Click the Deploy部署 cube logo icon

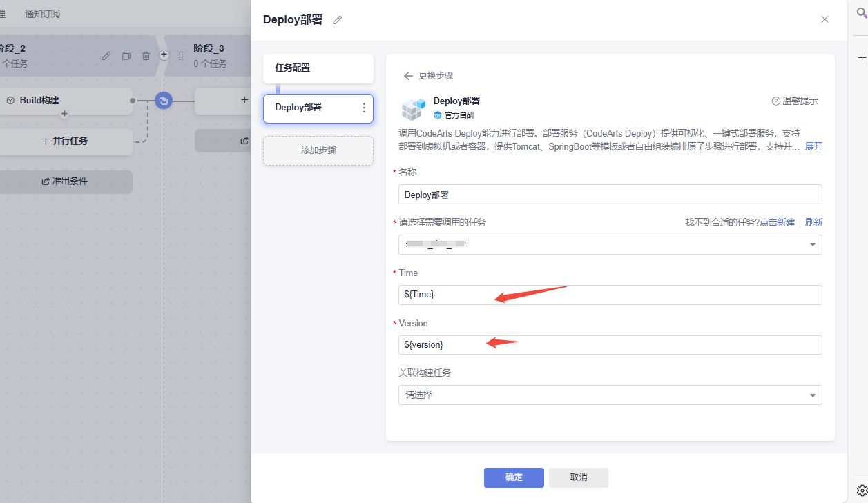pos(413,109)
